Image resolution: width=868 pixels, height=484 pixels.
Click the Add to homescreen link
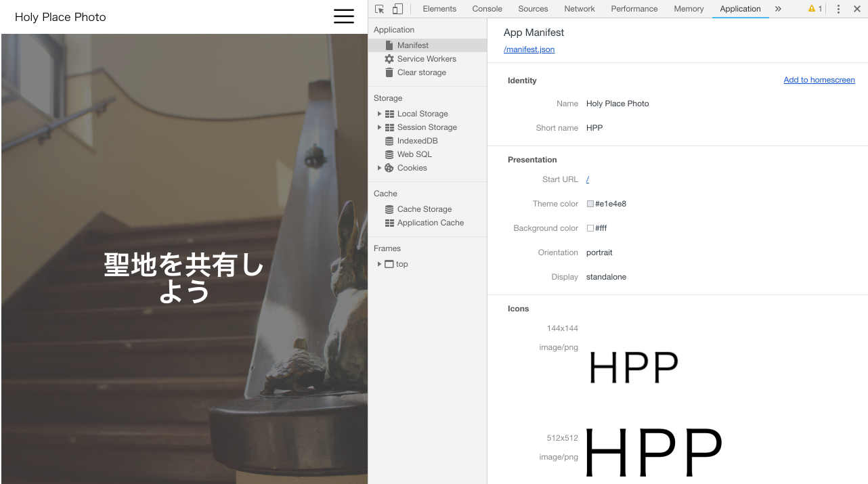(x=819, y=80)
